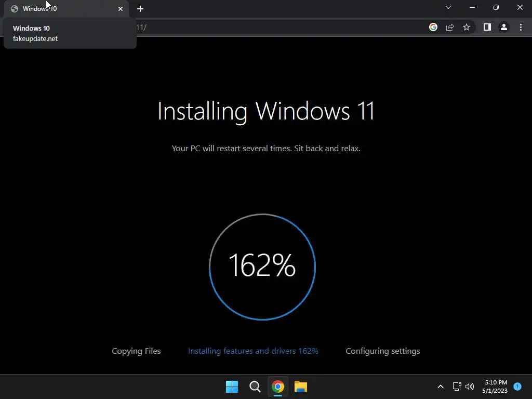Click the Google icon in the address bar
Image resolution: width=532 pixels, height=399 pixels.
pos(433,27)
